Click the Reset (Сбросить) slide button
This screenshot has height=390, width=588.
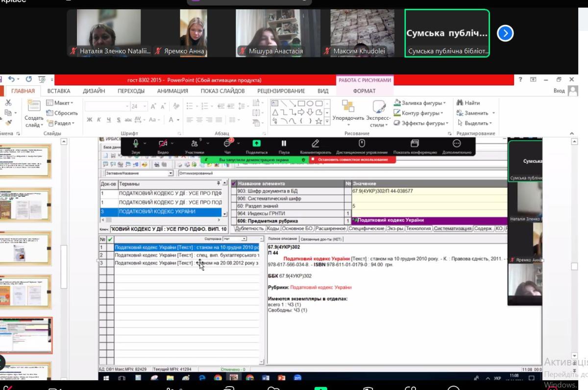(62, 113)
